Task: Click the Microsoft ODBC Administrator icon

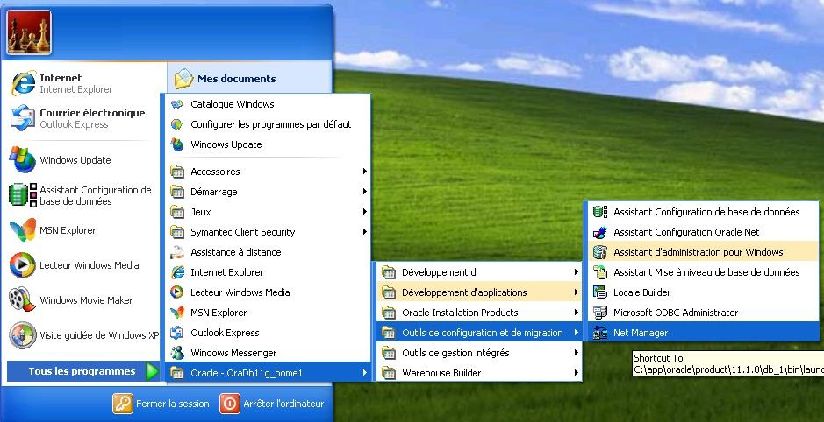Action: [600, 313]
